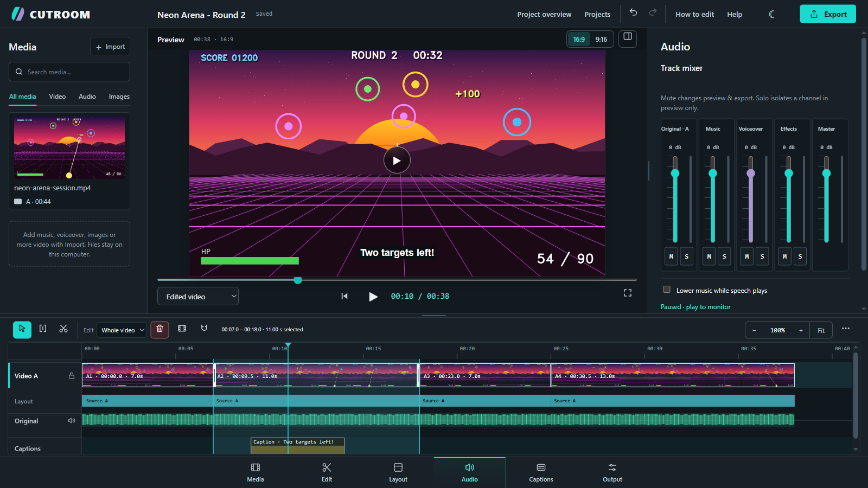Redo the last edit

pos(653,12)
